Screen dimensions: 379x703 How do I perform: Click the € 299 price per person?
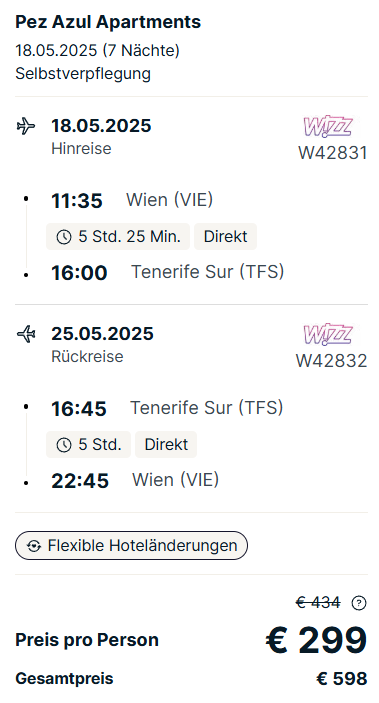(316, 640)
